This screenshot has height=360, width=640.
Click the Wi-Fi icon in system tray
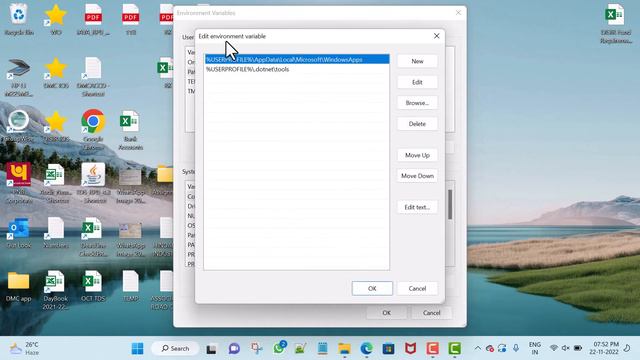[x=554, y=348]
